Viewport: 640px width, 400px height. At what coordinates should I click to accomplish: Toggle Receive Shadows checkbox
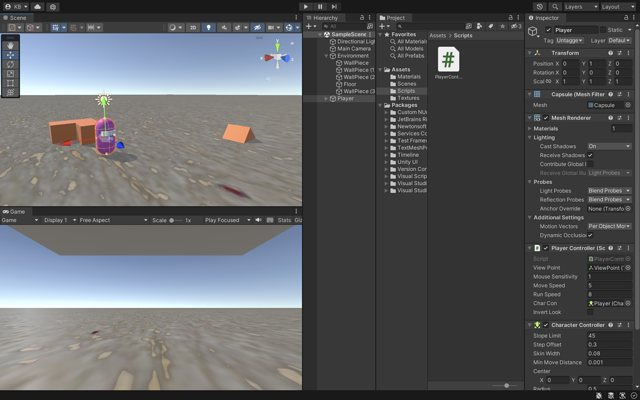[590, 156]
